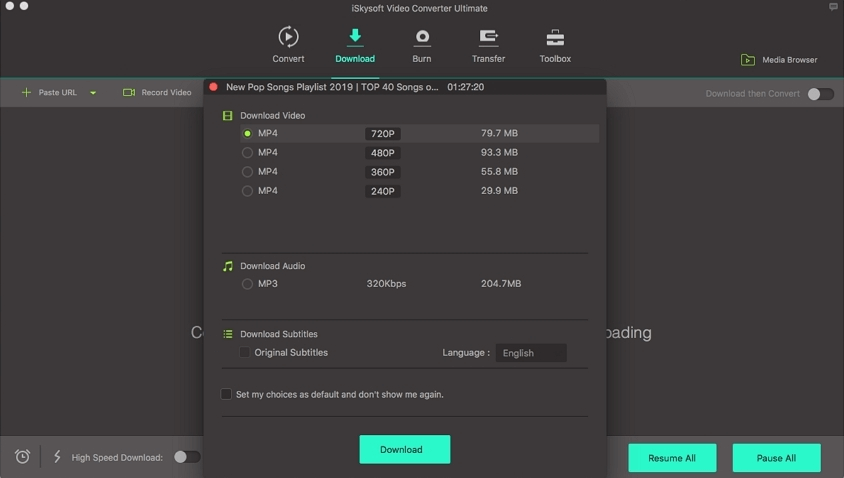The height and width of the screenshot is (478, 844).
Task: Click the 01:27:20 duration text
Action: click(x=466, y=87)
